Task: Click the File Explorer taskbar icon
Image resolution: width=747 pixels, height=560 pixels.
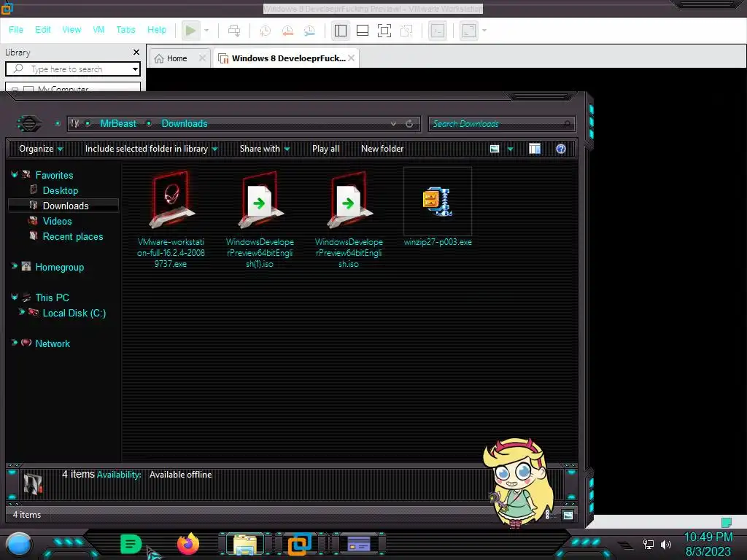Action: click(x=245, y=545)
